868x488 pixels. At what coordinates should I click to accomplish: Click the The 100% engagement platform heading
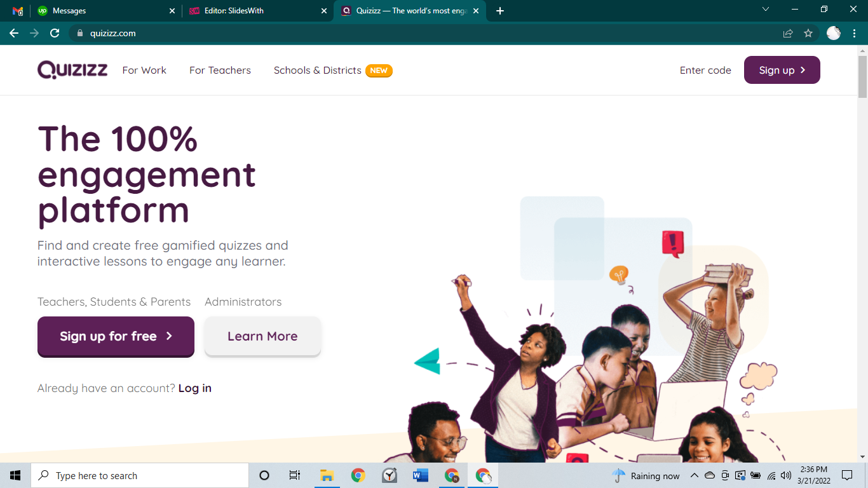(x=147, y=174)
